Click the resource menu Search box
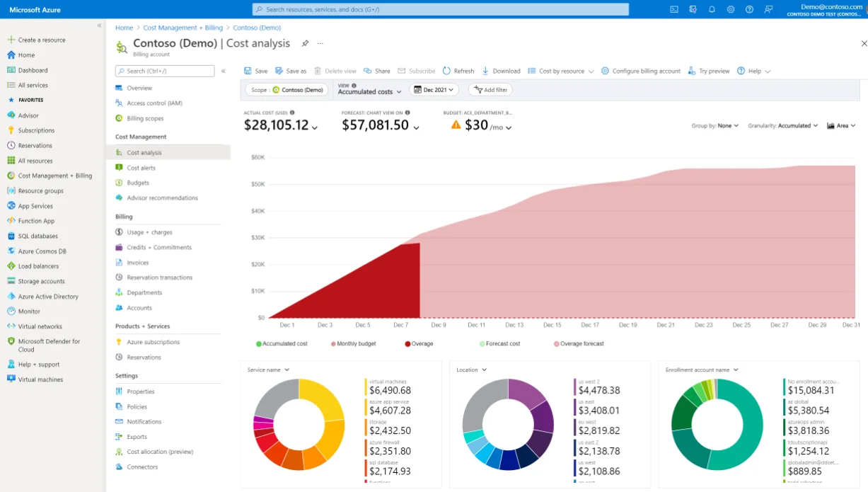The image size is (868, 492). pyautogui.click(x=165, y=71)
